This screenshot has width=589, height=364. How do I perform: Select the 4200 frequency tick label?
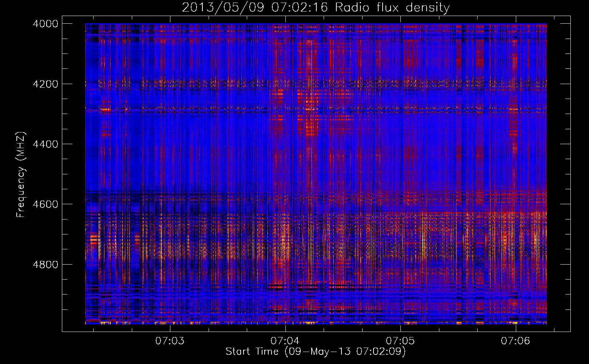point(46,84)
